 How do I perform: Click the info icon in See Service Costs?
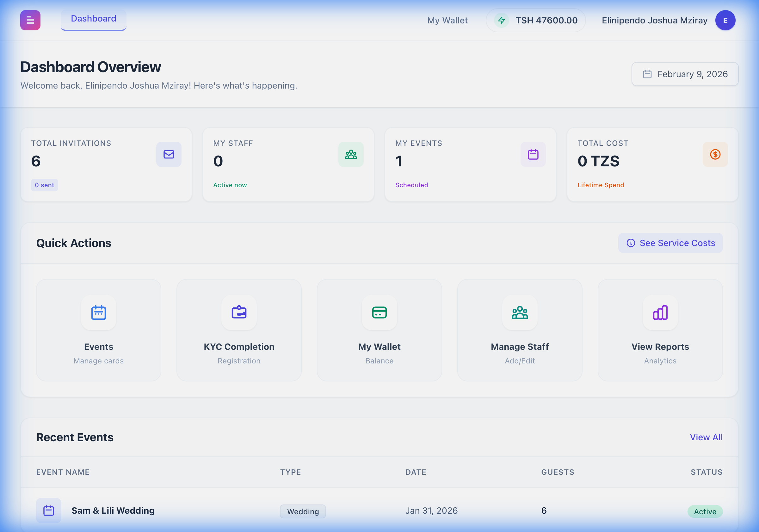631,243
